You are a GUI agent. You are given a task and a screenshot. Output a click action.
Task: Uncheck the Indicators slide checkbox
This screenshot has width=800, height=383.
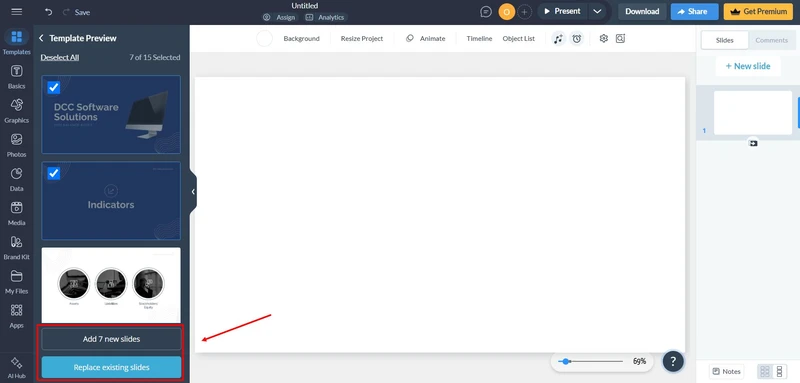pos(54,173)
